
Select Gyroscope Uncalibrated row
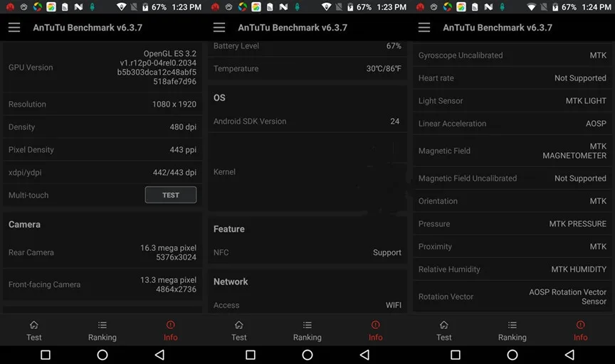[x=512, y=55]
